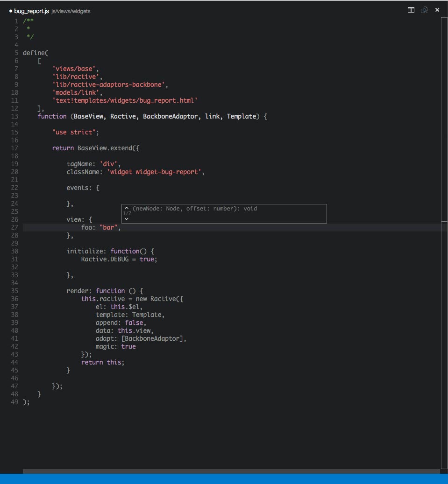This screenshot has width=448, height=484.
Task: Click the "bar" string value
Action: tap(108, 227)
